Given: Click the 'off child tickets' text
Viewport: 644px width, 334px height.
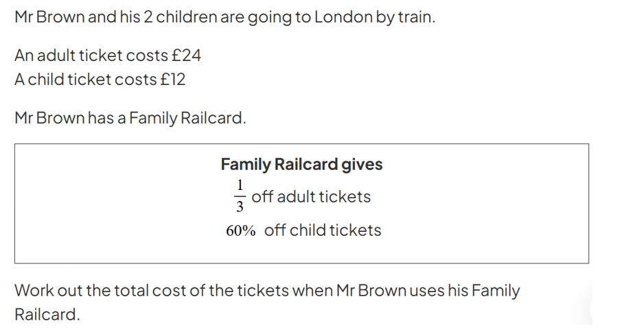Looking at the screenshot, I should (323, 230).
